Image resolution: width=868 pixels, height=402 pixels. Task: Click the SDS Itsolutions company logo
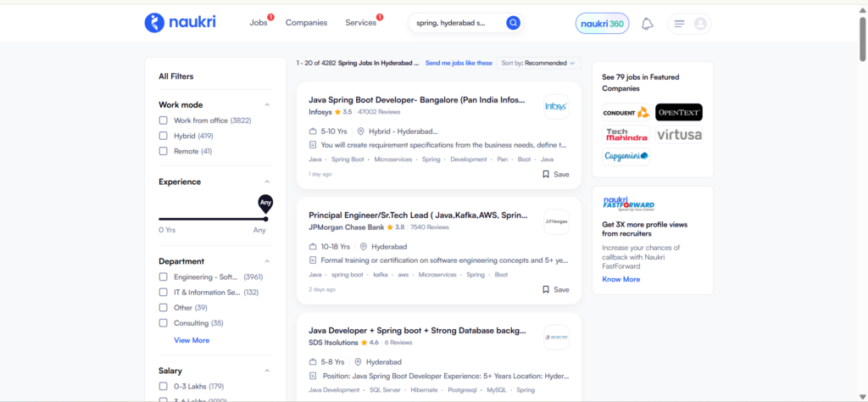pos(556,337)
